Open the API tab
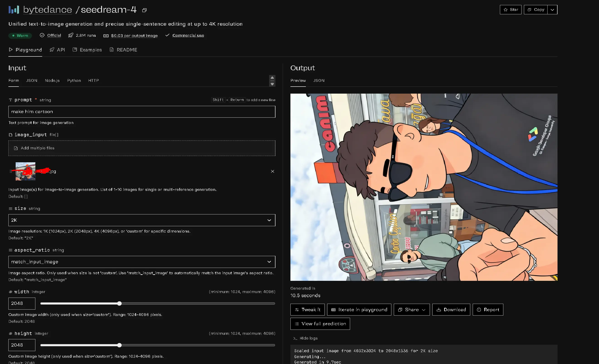Image resolution: width=599 pixels, height=364 pixels. coord(57,50)
